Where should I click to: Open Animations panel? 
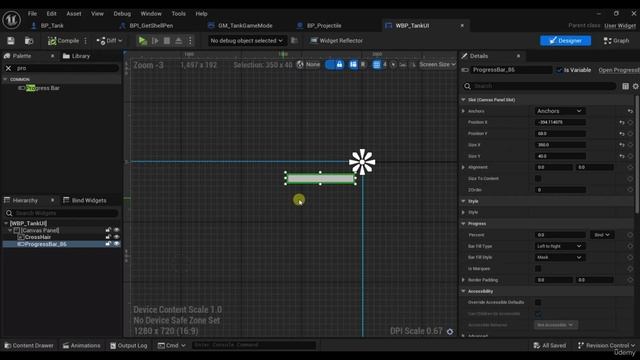tap(82, 346)
